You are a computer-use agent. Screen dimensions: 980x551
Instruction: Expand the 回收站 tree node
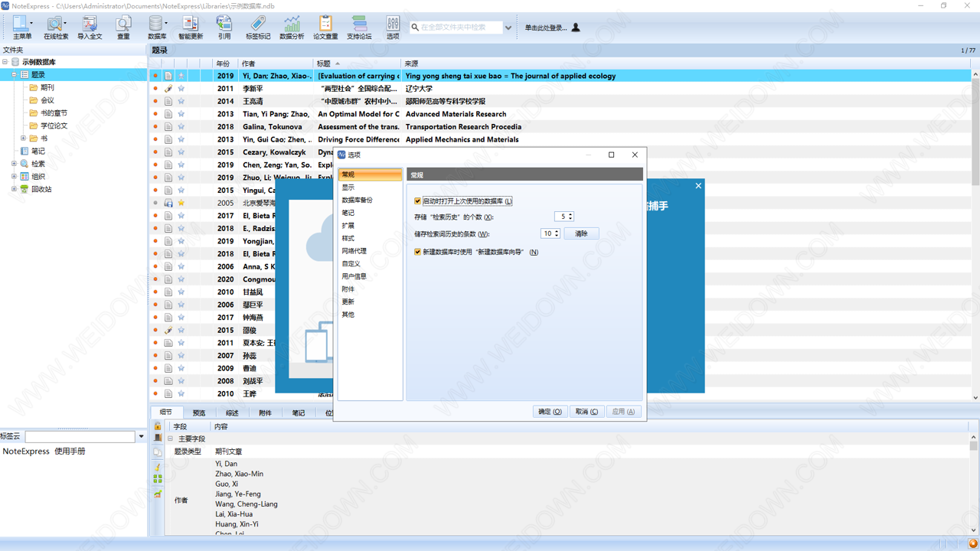(14, 189)
